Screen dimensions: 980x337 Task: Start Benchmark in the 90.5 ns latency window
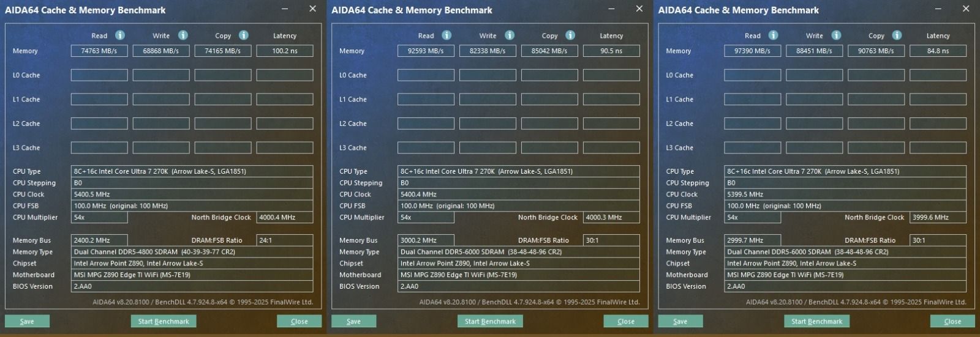[490, 321]
